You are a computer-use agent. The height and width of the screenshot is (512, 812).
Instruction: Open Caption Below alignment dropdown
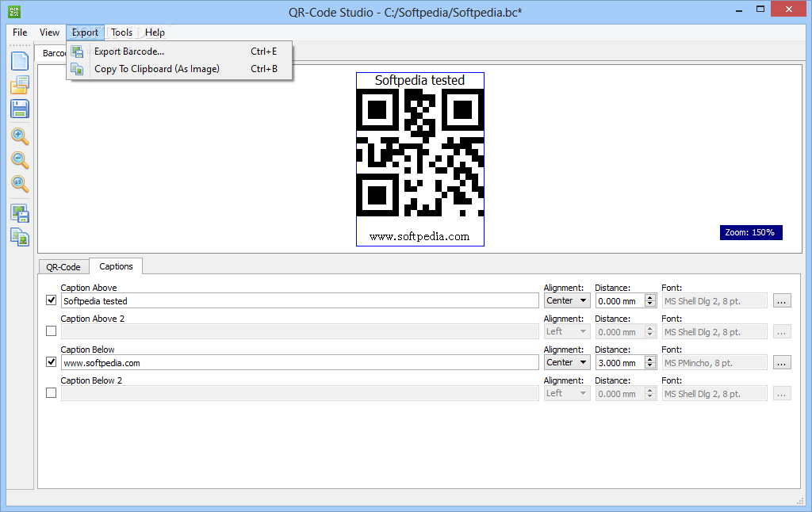click(566, 362)
